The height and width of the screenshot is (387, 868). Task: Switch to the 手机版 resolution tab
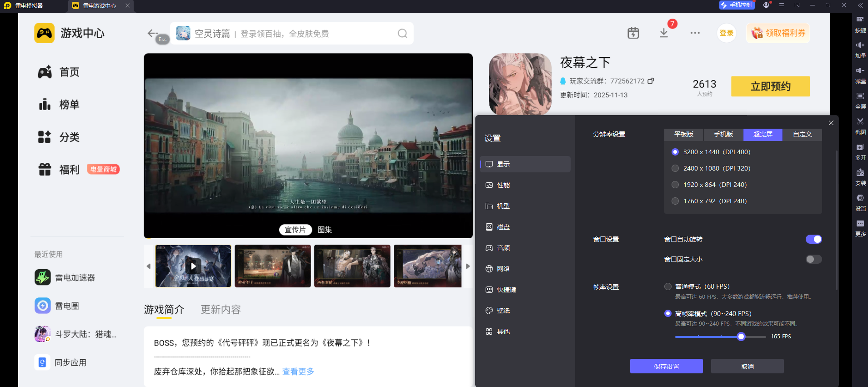723,135
